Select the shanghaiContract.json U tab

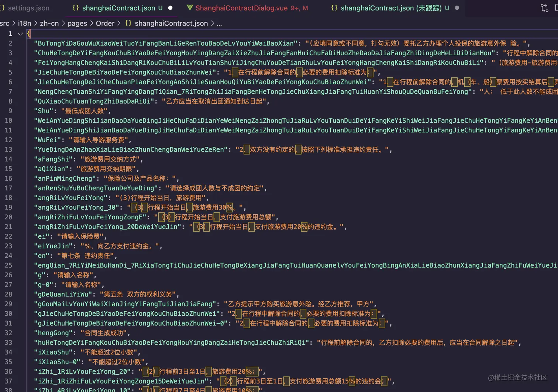[x=122, y=8]
